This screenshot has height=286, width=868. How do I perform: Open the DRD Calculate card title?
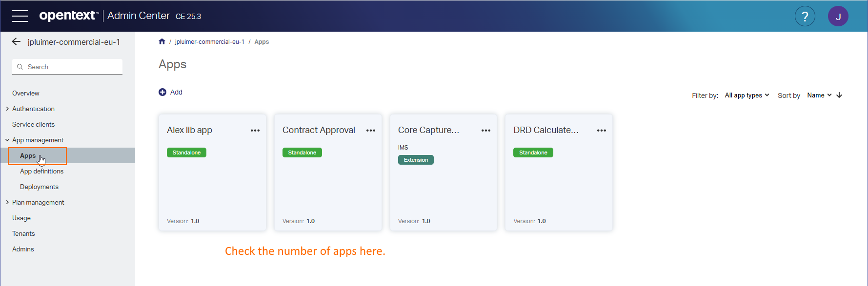(x=546, y=130)
